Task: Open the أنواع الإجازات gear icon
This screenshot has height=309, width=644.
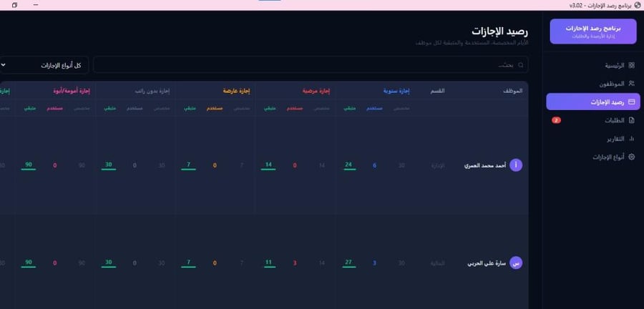Action: (632, 157)
